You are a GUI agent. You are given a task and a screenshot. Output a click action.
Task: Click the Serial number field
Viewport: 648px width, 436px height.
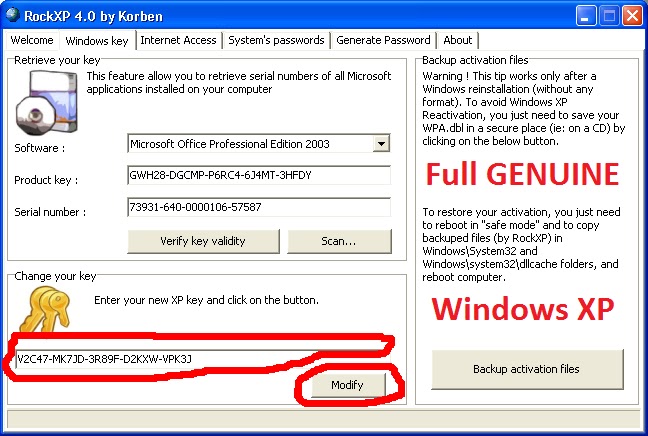click(259, 207)
